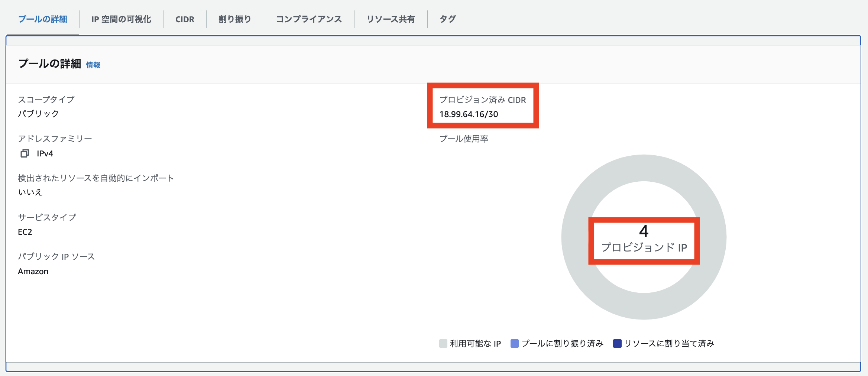Click the highlighted プロビジョン済み CIDR box
The width and height of the screenshot is (868, 376).
click(483, 106)
